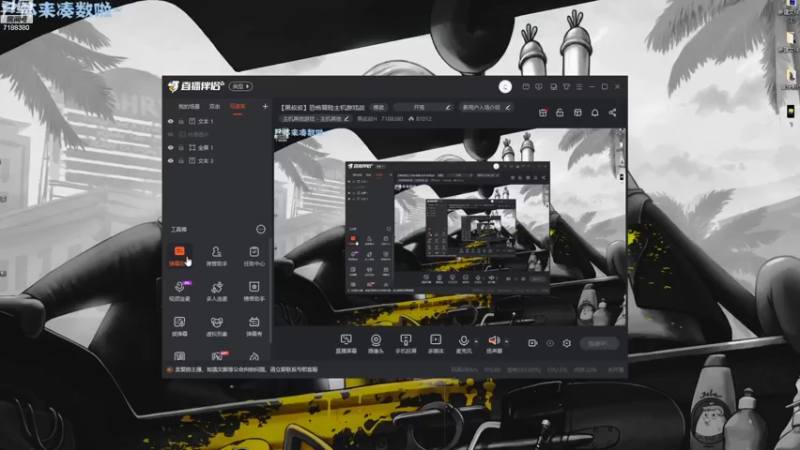Open the hamburger menu in title bar
This screenshot has height=450, width=800.
pyautogui.click(x=579, y=87)
